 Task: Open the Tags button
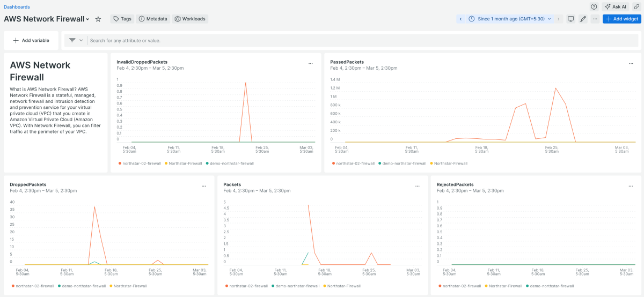coord(122,19)
